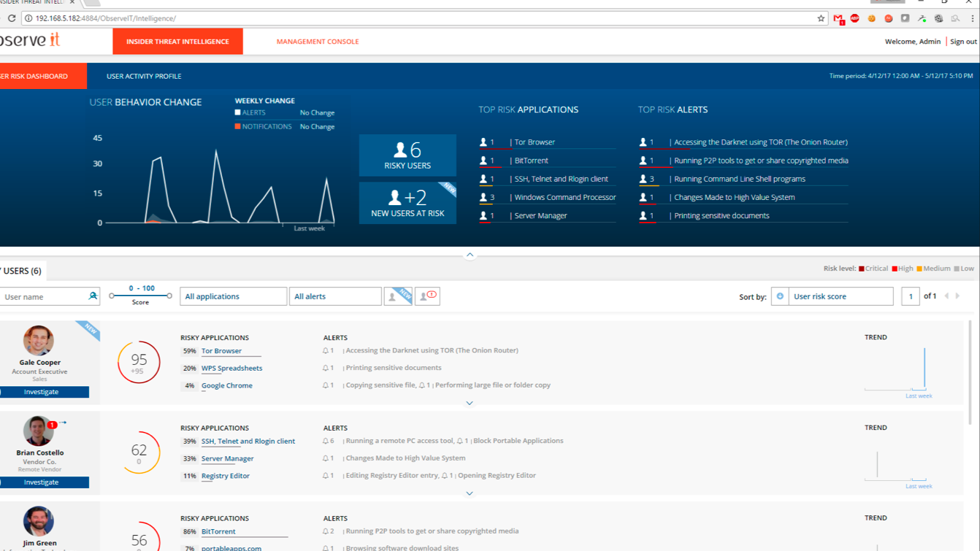Screen dimensions: 980x551
Task: Click the bell icon beside Printing sensitive documents alert
Action: [326, 369]
